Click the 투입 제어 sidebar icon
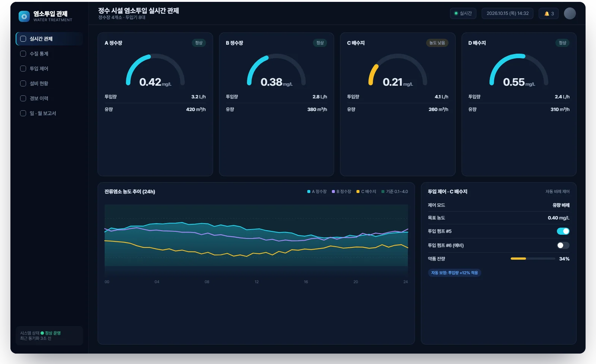Screen dimensions: 596x364 click(23, 69)
